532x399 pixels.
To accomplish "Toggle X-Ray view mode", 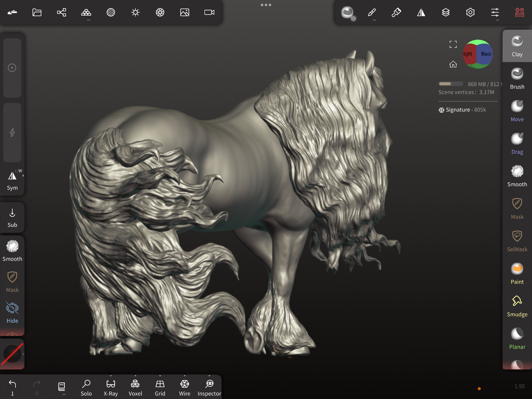I will coord(111,387).
